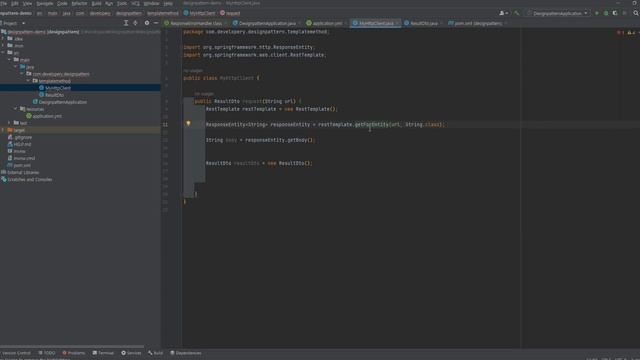Collapse the java source folder
This screenshot has width=640, height=360.
click(16, 67)
